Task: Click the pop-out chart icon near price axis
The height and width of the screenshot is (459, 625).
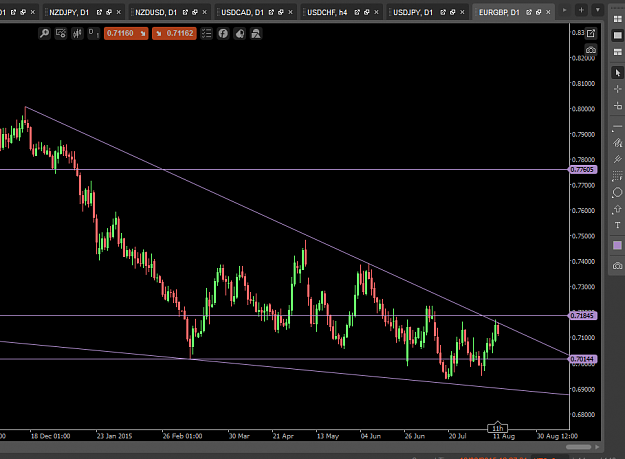Action: [591, 33]
